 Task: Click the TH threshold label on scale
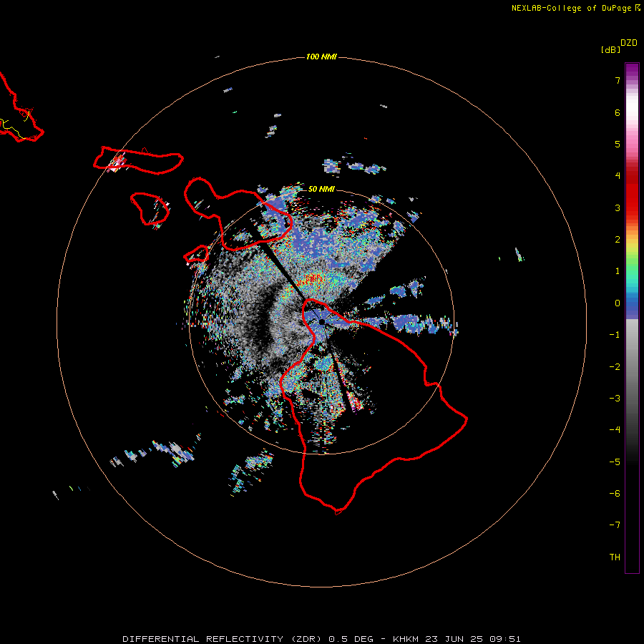click(x=615, y=557)
